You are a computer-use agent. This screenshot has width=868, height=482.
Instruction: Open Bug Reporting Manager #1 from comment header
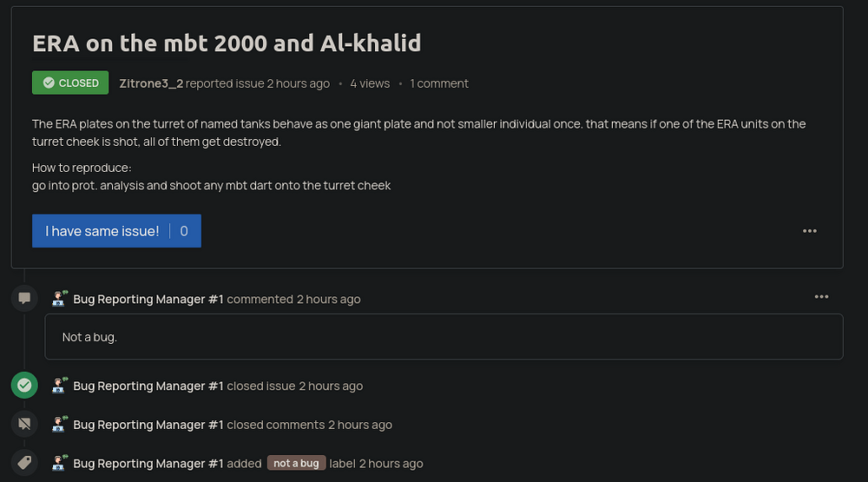tap(148, 299)
